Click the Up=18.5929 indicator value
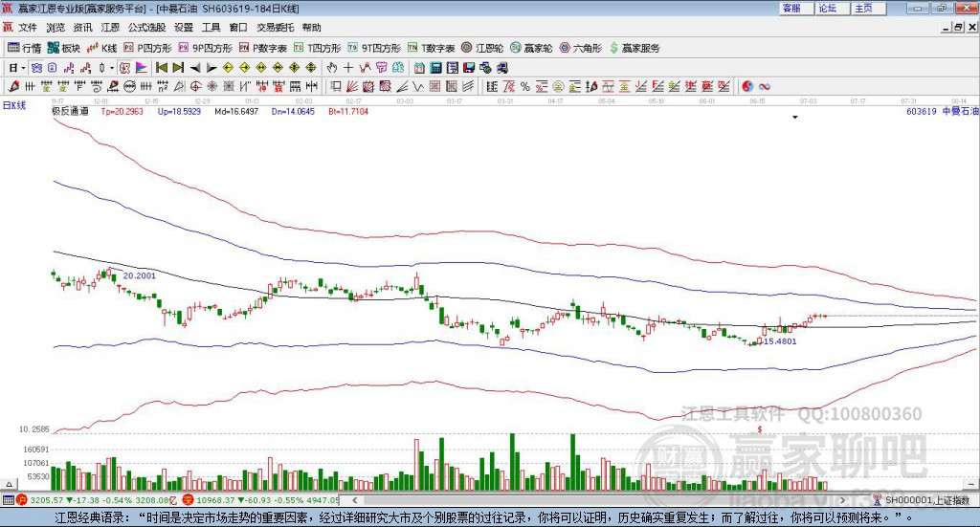Screen dimensions: 980x527 click(179, 111)
